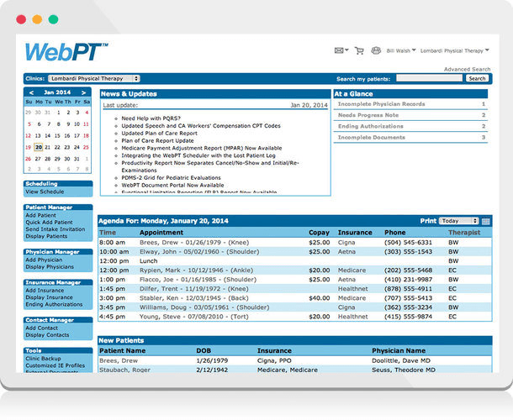Click the help community icon
This screenshot has width=513, height=420.
coord(376,50)
